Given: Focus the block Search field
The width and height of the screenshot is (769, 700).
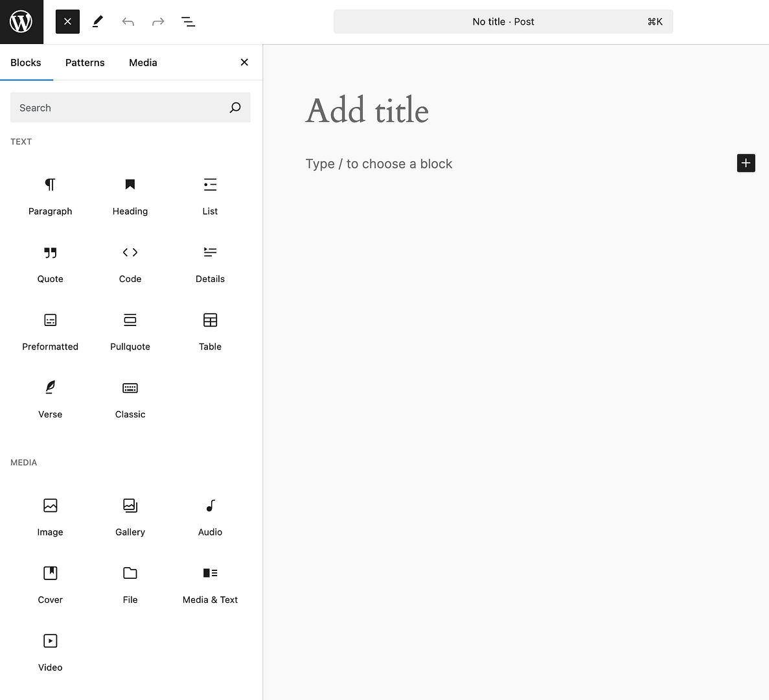Looking at the screenshot, I should (120, 108).
